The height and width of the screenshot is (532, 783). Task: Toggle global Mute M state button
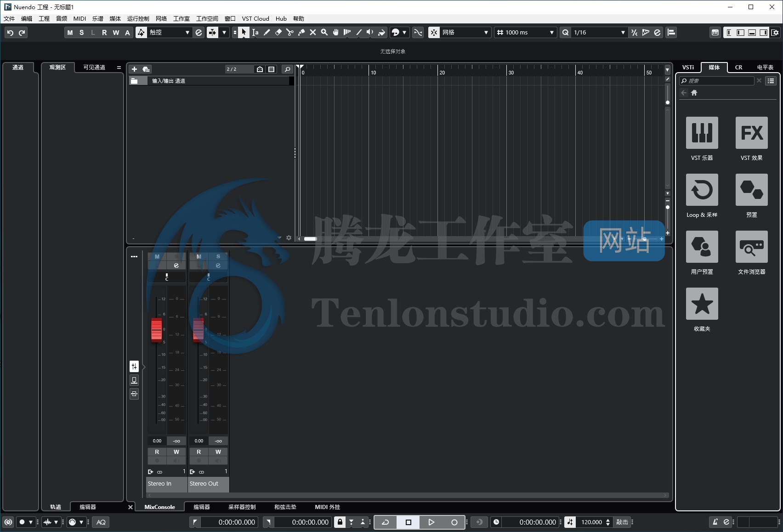(70, 33)
